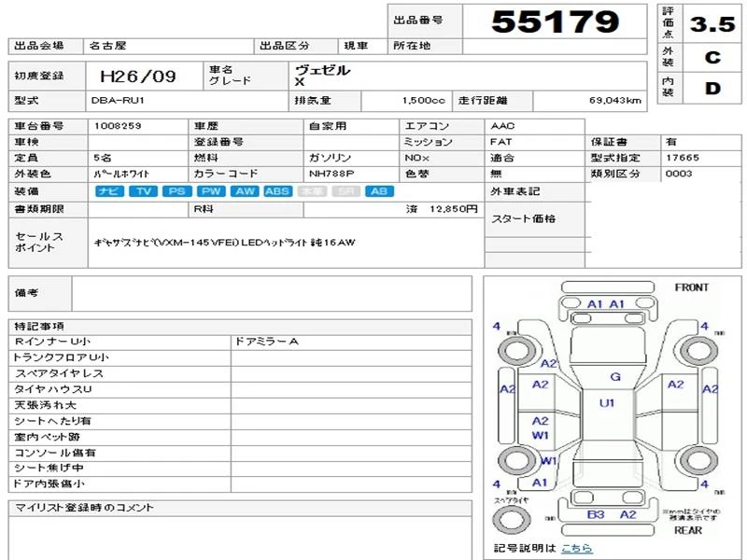Viewport: 747px width, 560px height.
Task: Click the lot number 55179
Action: click(x=555, y=21)
